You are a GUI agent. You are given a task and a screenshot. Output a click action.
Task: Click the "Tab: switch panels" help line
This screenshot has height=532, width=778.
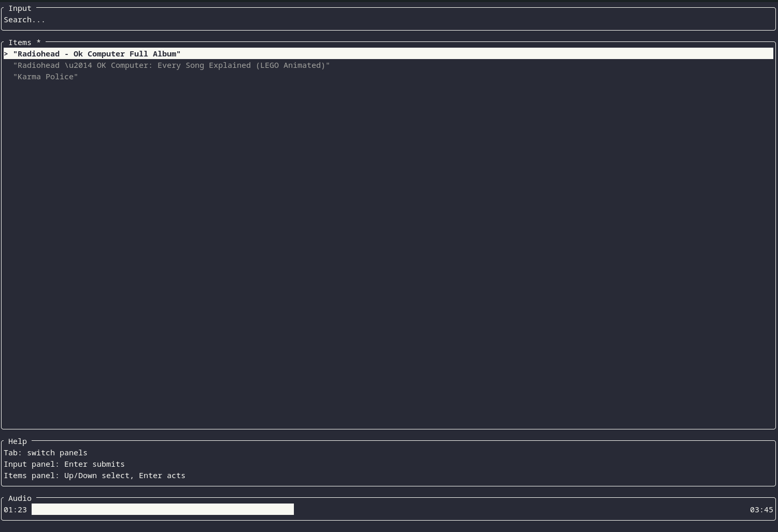coord(46,453)
